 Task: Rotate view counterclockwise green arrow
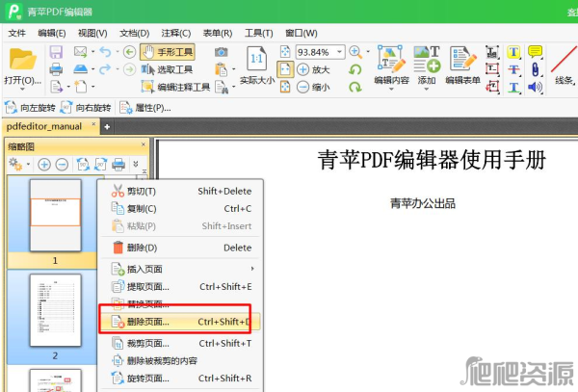[x=355, y=69]
